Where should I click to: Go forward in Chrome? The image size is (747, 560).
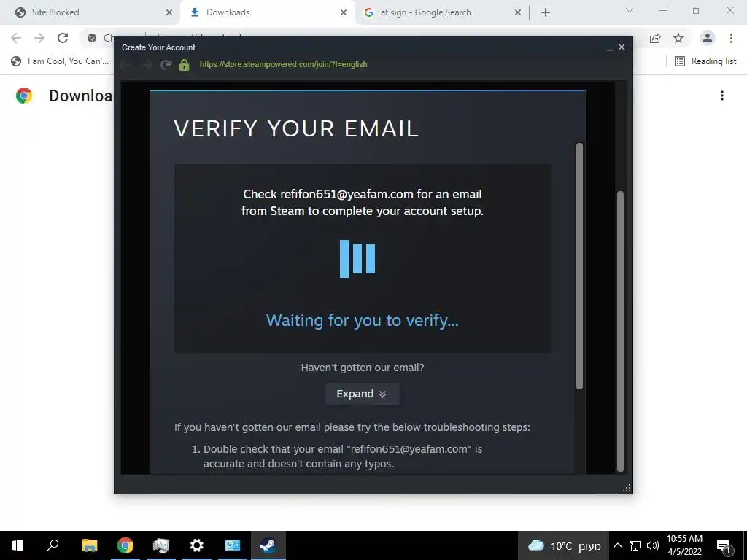39,38
